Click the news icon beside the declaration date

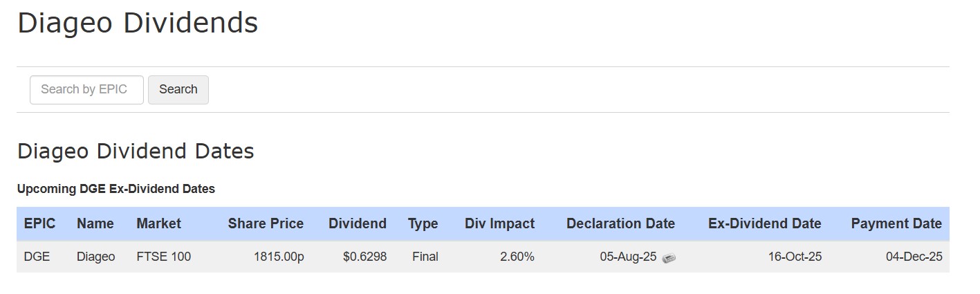pyautogui.click(x=669, y=257)
